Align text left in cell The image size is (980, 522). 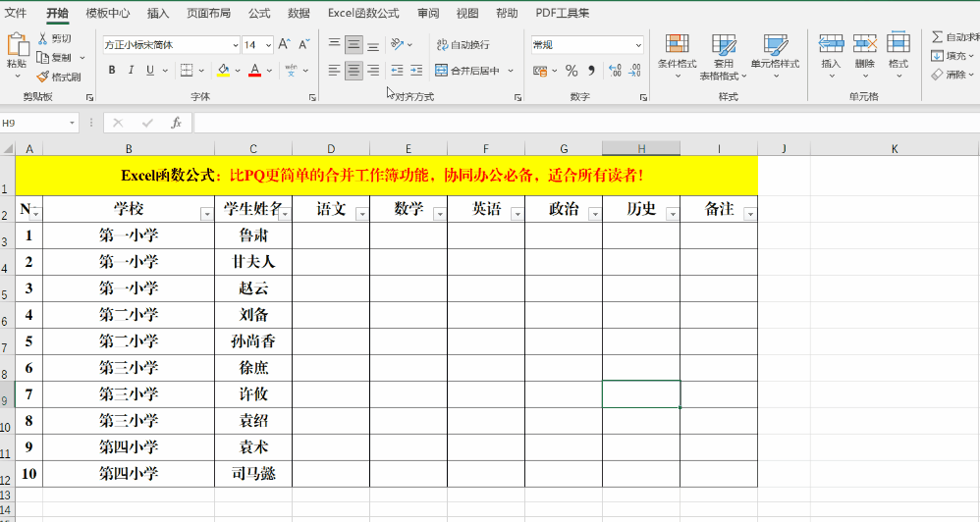[x=335, y=70]
